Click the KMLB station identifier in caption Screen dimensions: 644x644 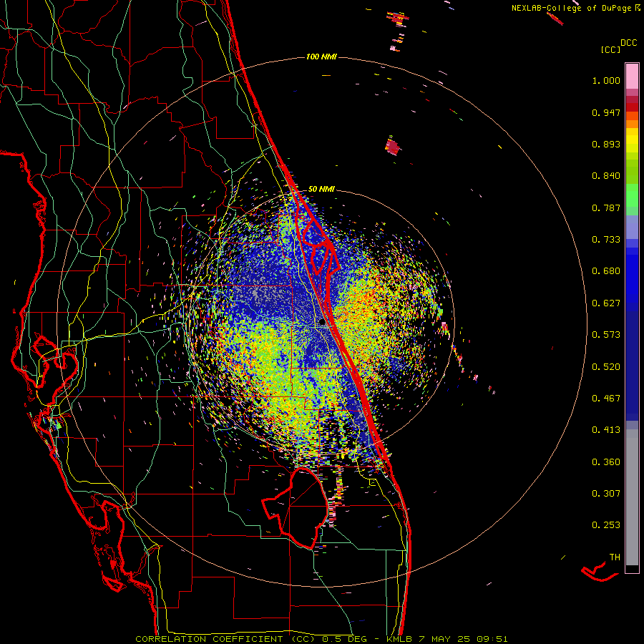(401, 639)
